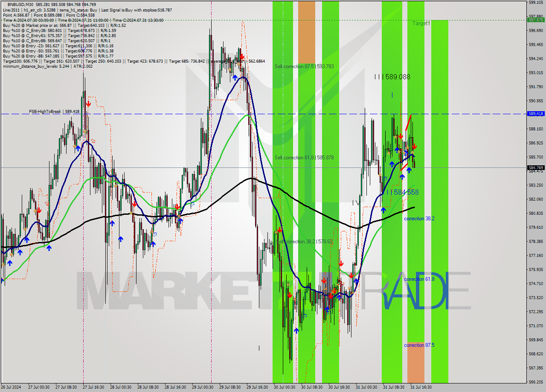Click '31 Jul 08:30' on the time axis
Viewport: 546px width, 392px height.
(394, 387)
